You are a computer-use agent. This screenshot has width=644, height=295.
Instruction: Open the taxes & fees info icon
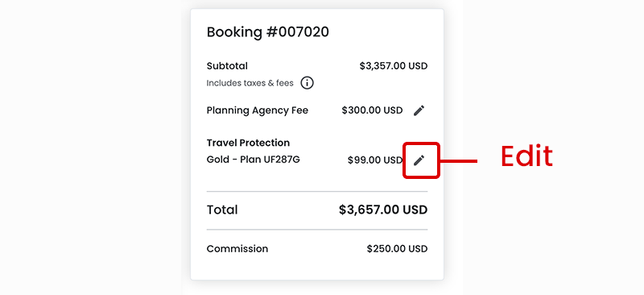click(307, 83)
